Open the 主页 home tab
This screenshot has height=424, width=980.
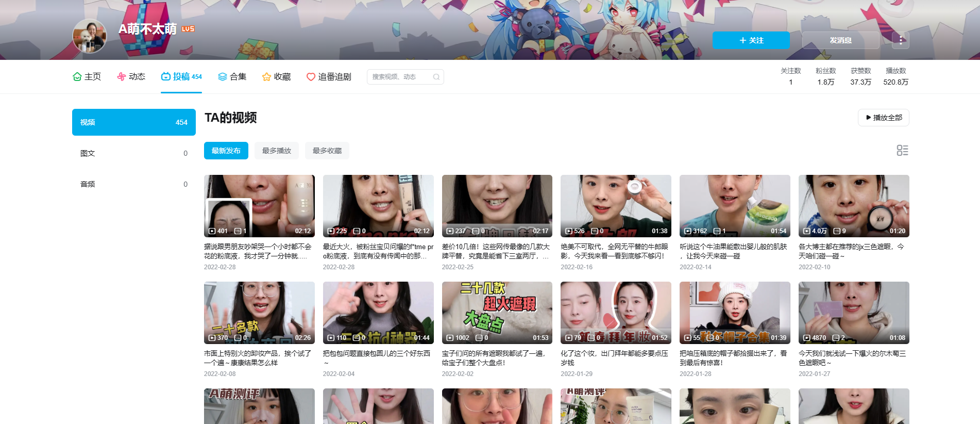pos(87,76)
